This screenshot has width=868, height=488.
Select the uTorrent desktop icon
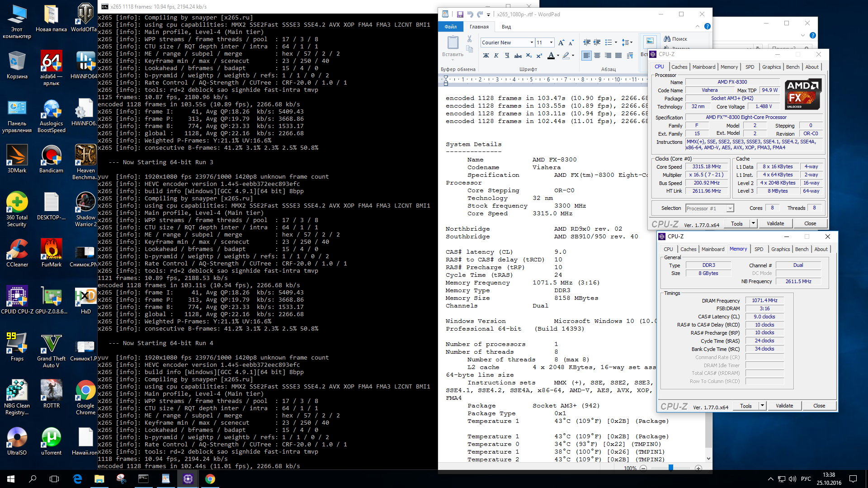click(52, 441)
